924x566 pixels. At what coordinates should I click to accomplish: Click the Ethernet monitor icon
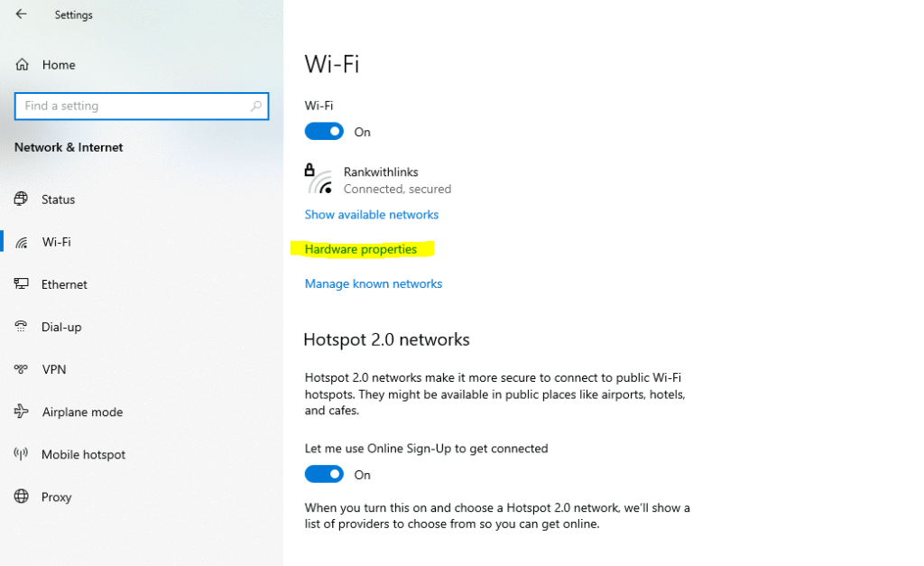coord(22,284)
